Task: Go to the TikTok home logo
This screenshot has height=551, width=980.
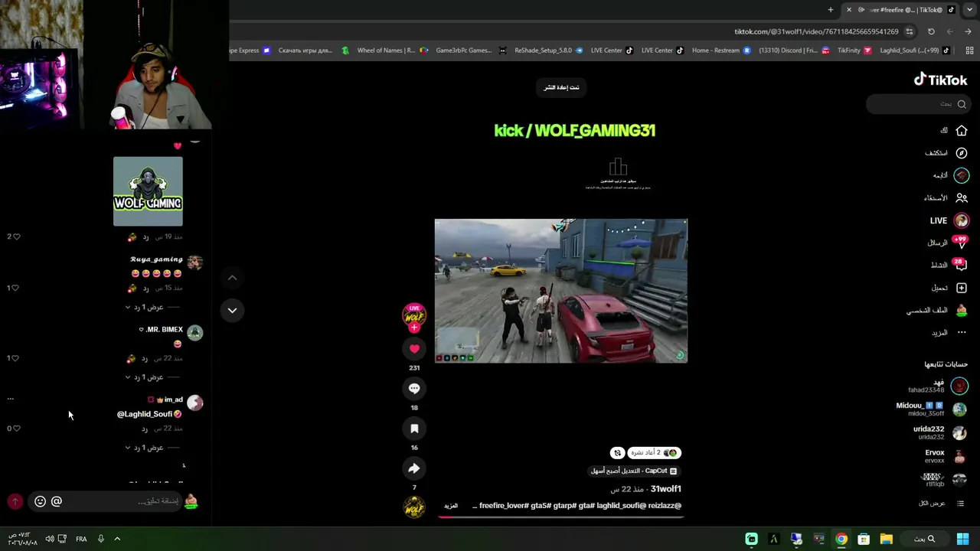Action: [x=940, y=80]
